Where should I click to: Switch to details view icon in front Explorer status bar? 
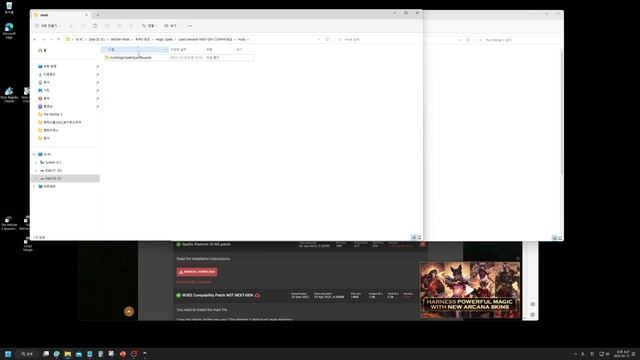coord(413,237)
